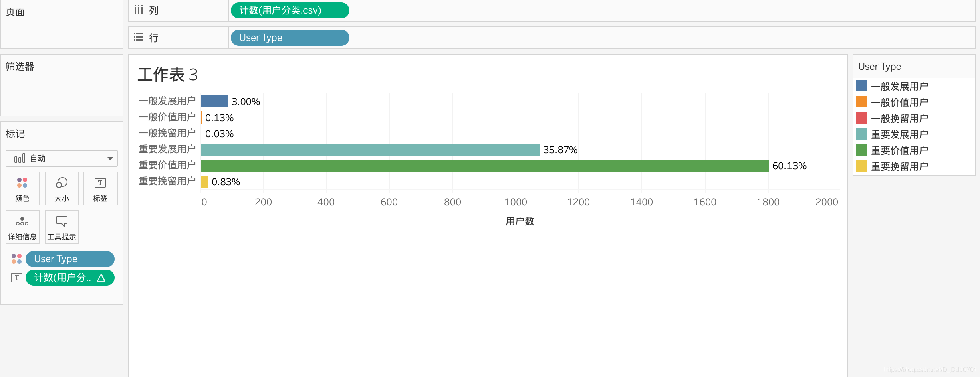The image size is (980, 377).
Task: Click the yellow 重要挽留用户 bar
Action: [204, 182]
